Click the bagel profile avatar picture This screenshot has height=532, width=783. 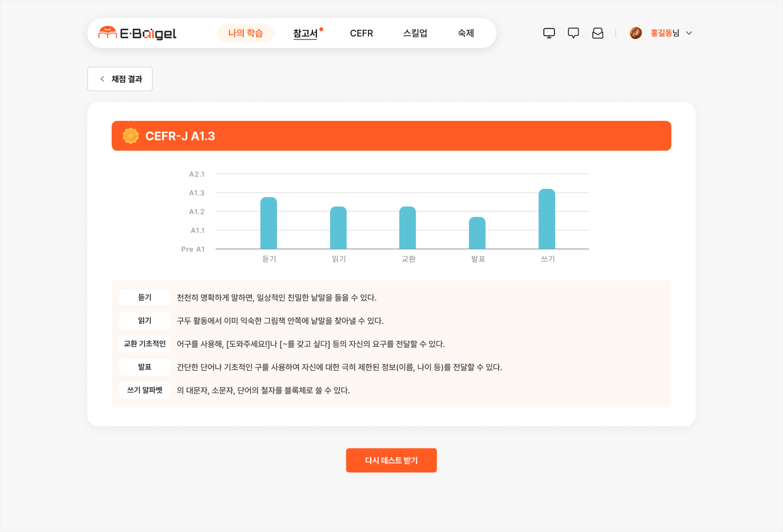[636, 33]
